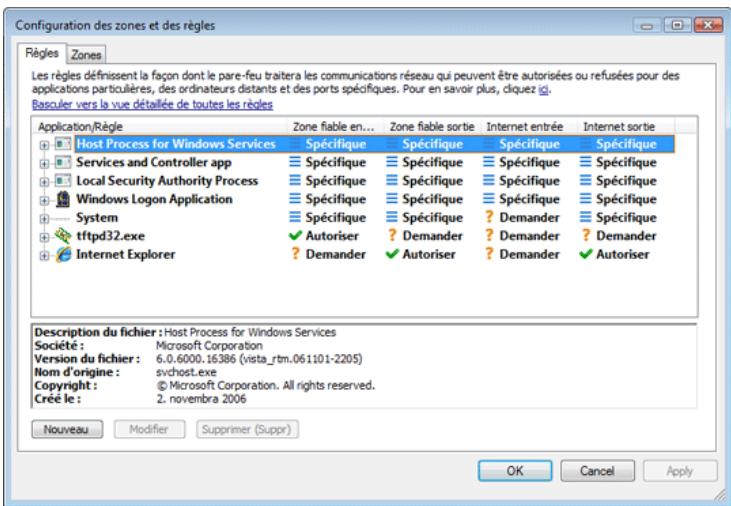Screen dimensions: 731x506
Task: Switch to the Zones tab
Action: click(x=86, y=55)
